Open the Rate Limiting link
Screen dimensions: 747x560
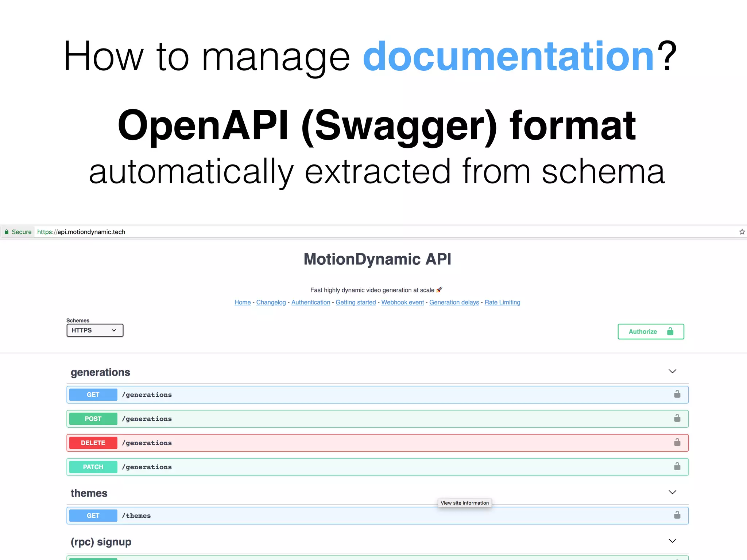point(502,302)
